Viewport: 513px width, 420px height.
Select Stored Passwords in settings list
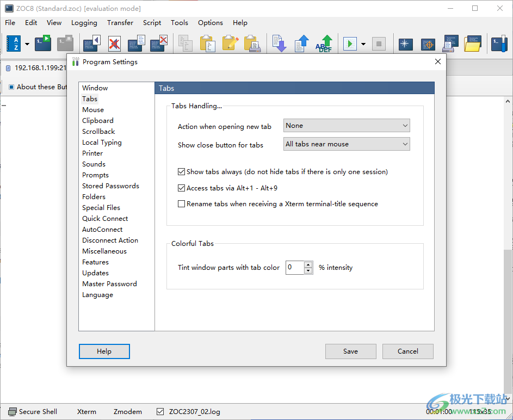[110, 186]
